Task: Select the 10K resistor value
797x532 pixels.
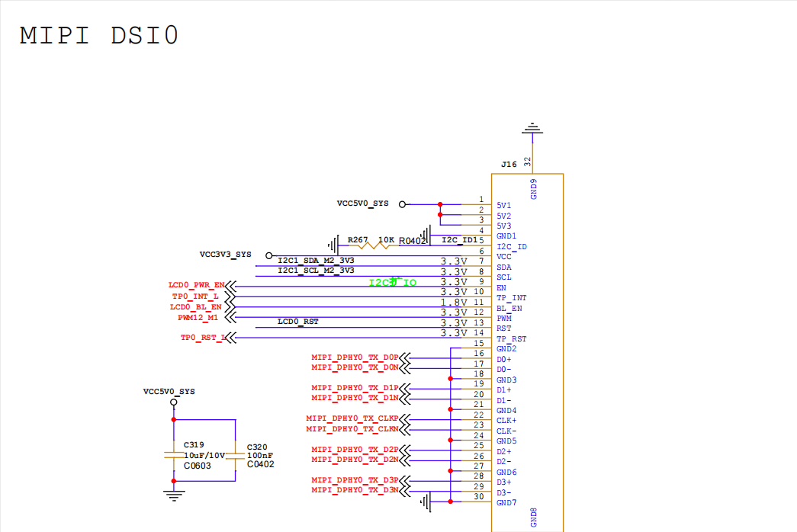Action: (386, 239)
